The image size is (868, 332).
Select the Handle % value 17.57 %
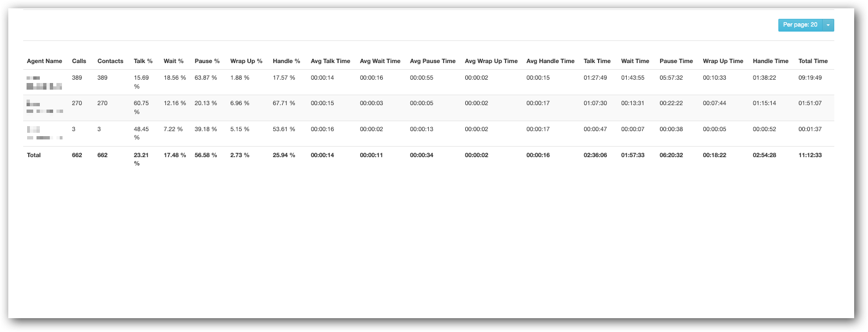(x=284, y=78)
